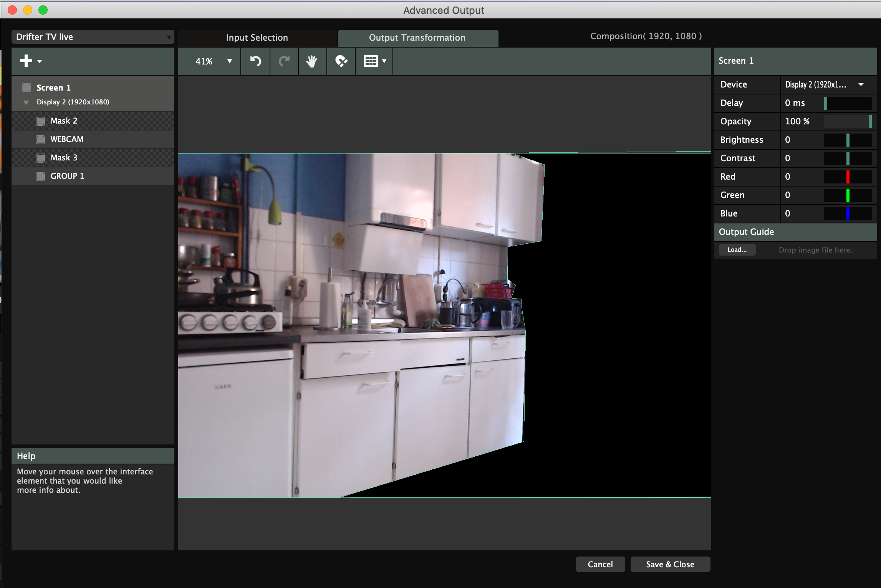Click Load output guide button

click(737, 250)
